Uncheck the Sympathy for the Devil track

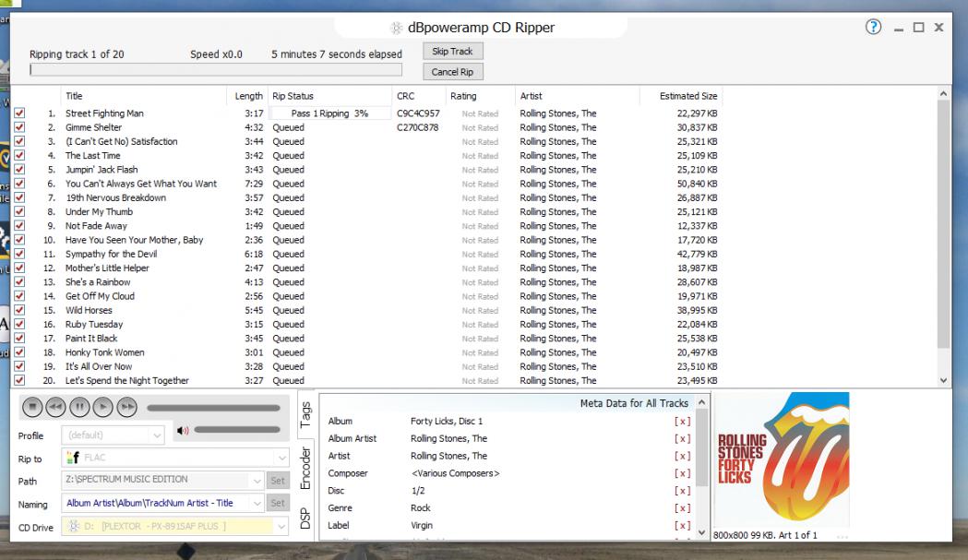[x=20, y=254]
